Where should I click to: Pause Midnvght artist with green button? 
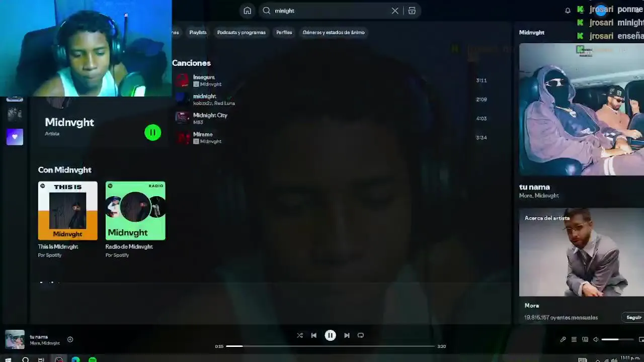pyautogui.click(x=152, y=132)
